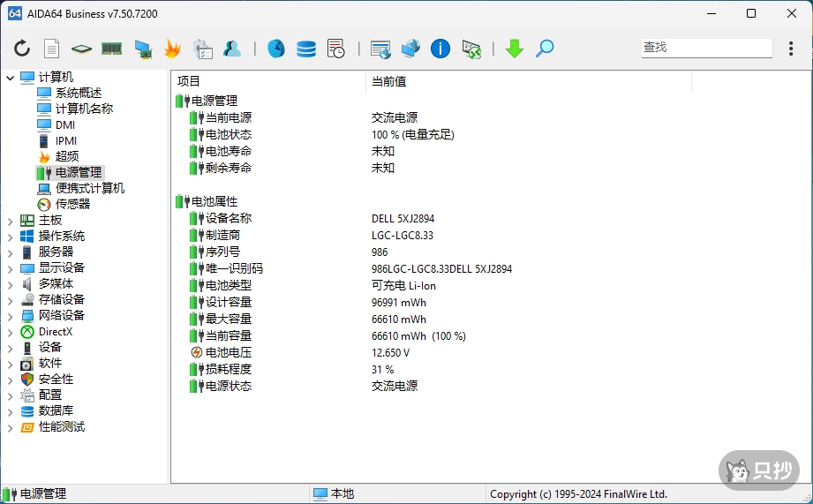The width and height of the screenshot is (813, 504).
Task: Open 便携式计算机 tree item
Action: click(x=89, y=188)
